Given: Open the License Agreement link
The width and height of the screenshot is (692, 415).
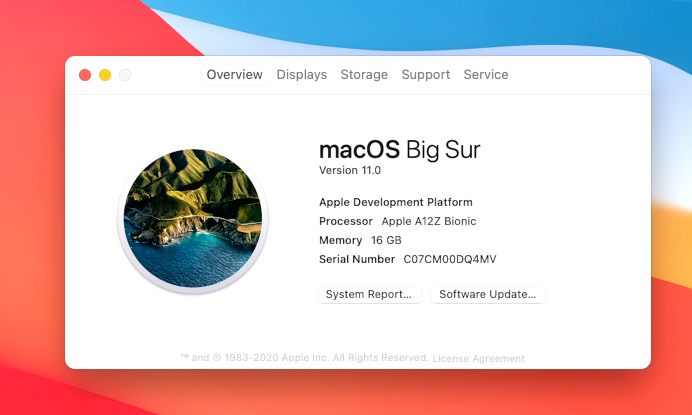Looking at the screenshot, I should pos(478,358).
